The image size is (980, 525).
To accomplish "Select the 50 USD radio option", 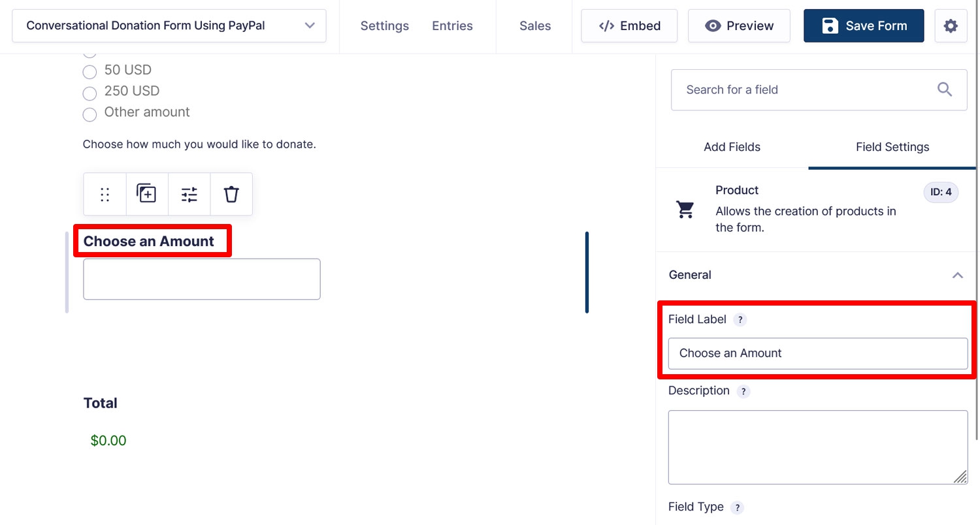I will tap(90, 72).
